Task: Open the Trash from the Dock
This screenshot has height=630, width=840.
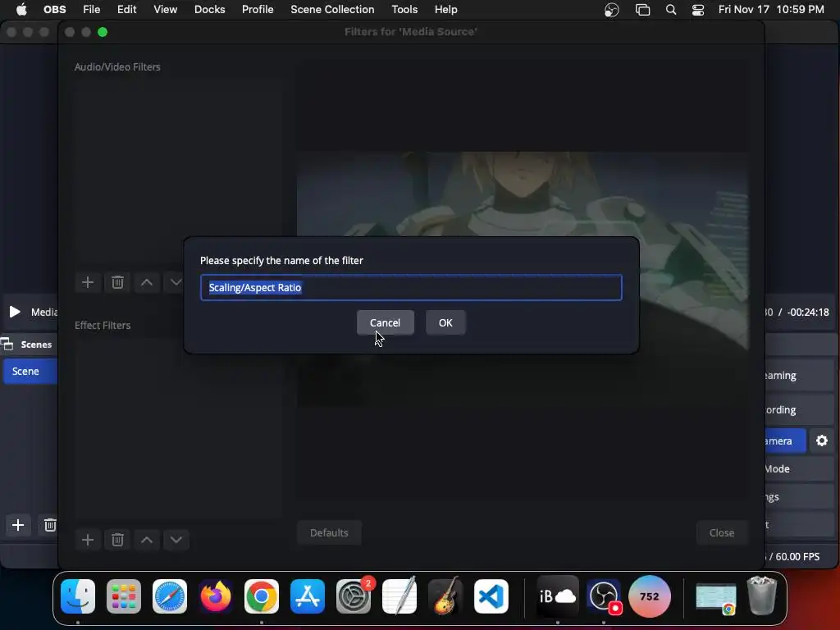Action: [762, 596]
